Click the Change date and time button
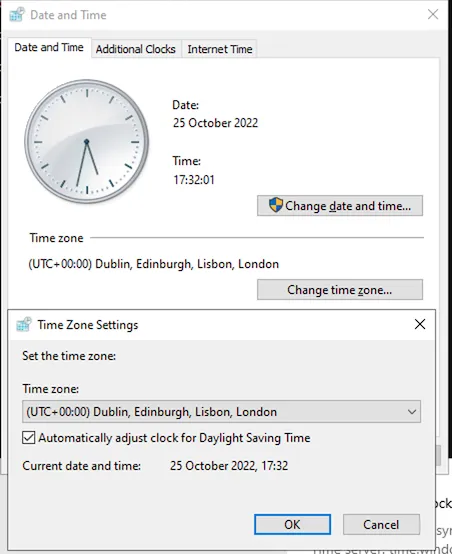 click(x=340, y=205)
